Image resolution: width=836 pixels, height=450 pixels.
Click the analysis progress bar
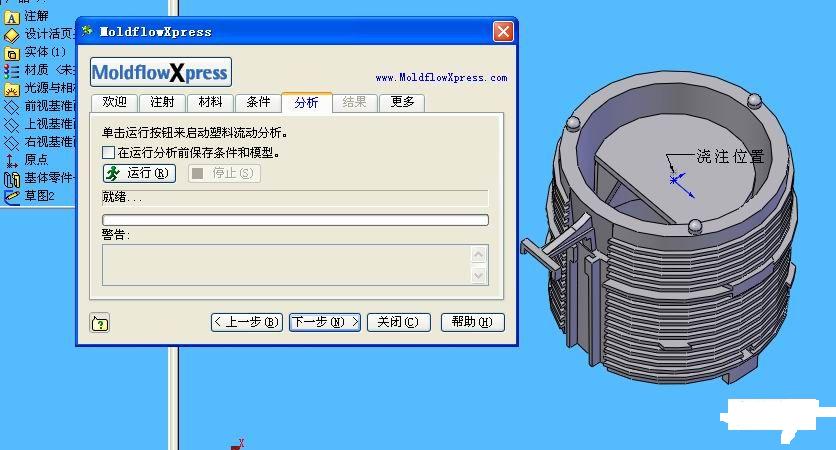click(x=295, y=220)
